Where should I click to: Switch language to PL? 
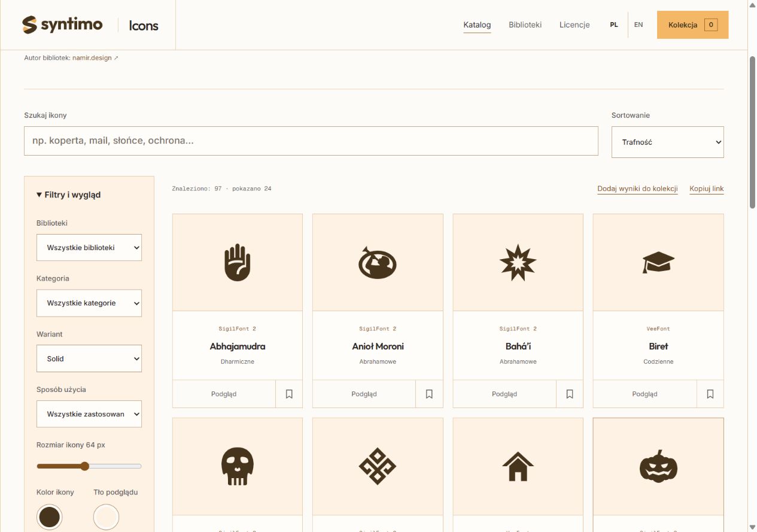(614, 25)
